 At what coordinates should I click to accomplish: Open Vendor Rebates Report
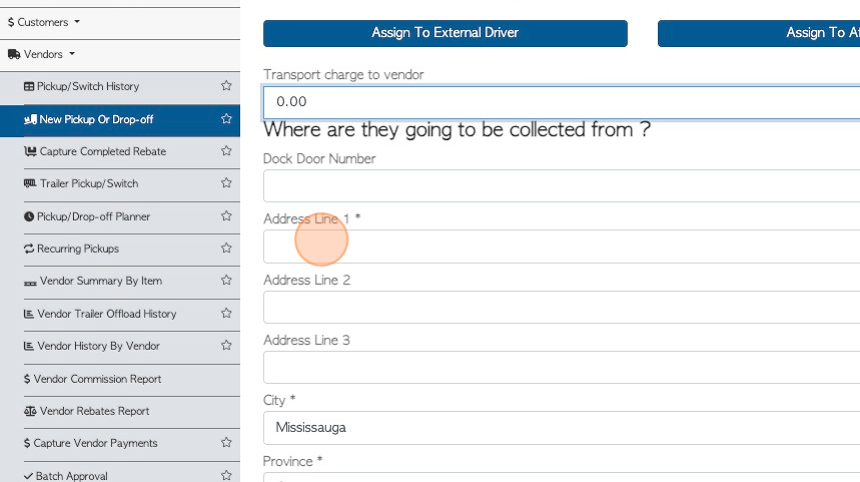[x=94, y=411]
